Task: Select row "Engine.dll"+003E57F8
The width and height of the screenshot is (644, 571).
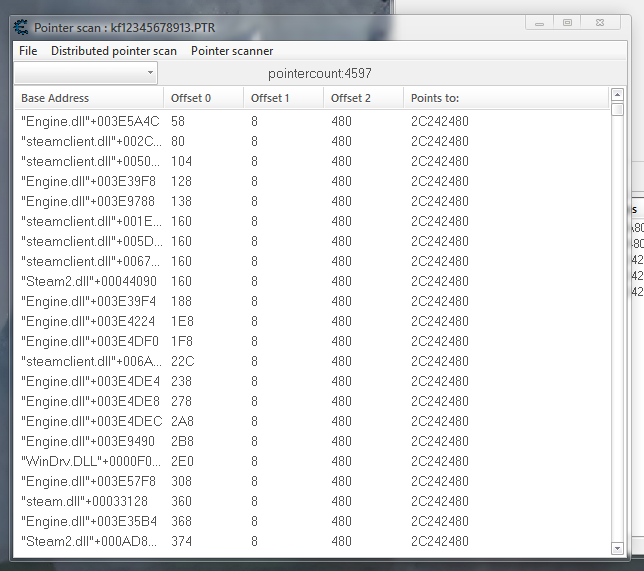Action: pos(312,481)
